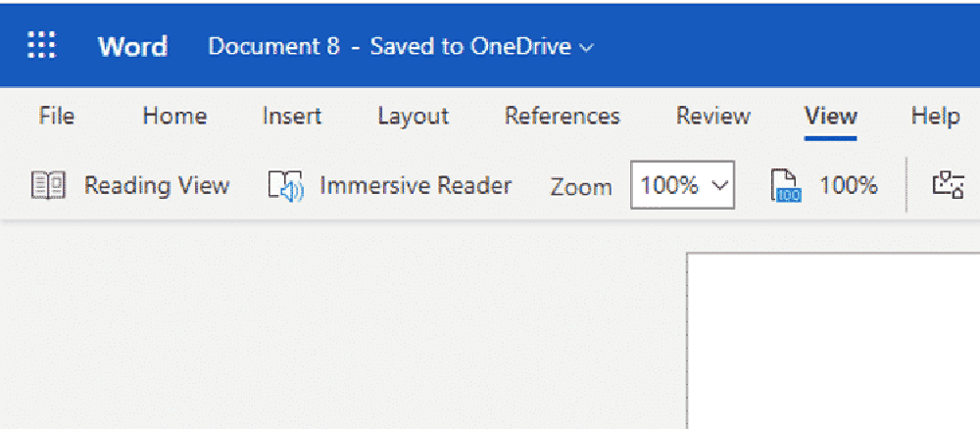Click the gray canvas left of the page

point(343,333)
